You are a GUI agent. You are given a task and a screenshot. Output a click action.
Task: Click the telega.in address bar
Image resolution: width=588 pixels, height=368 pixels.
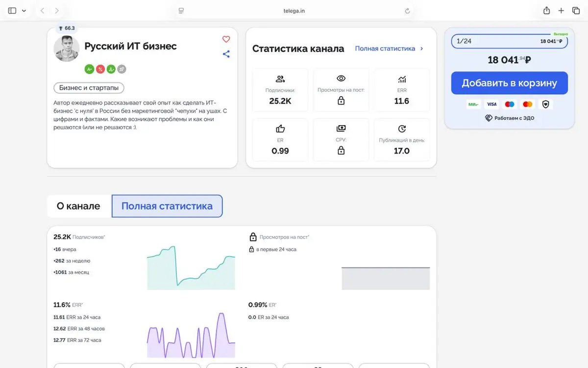pyautogui.click(x=294, y=10)
